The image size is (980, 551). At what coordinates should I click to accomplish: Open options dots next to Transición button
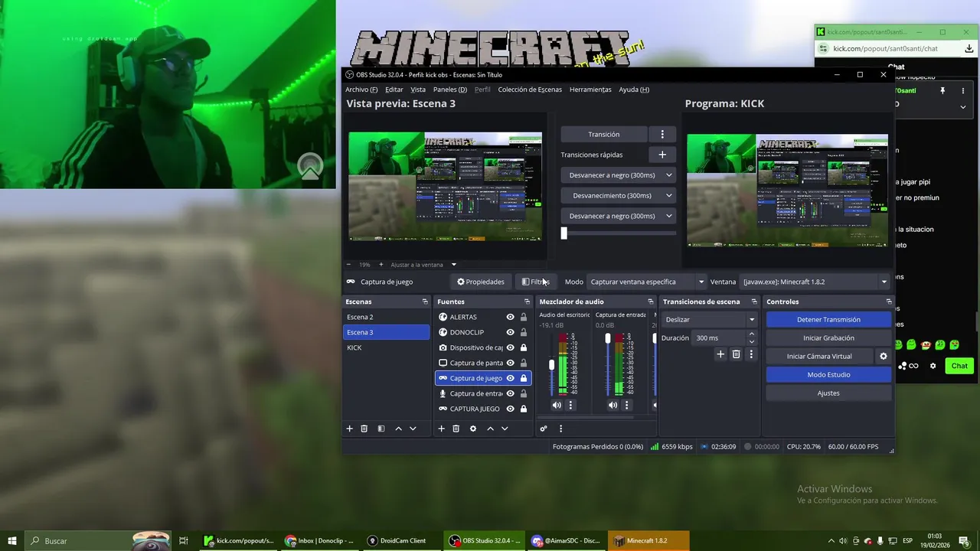(662, 134)
